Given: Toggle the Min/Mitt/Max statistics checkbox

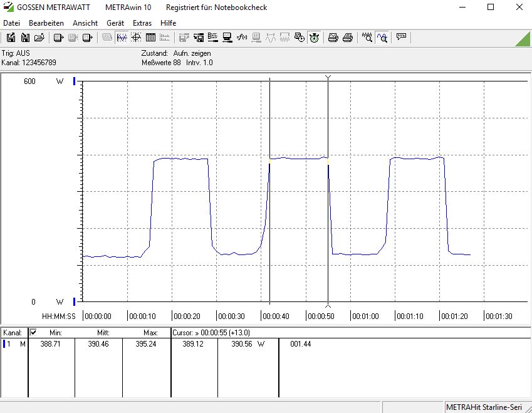Looking at the screenshot, I should point(33,332).
